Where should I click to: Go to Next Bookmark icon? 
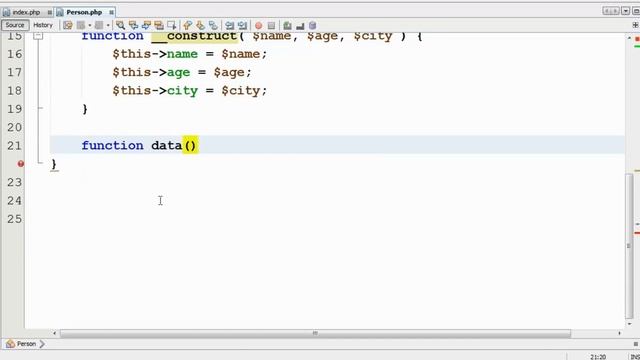[x=200, y=25]
